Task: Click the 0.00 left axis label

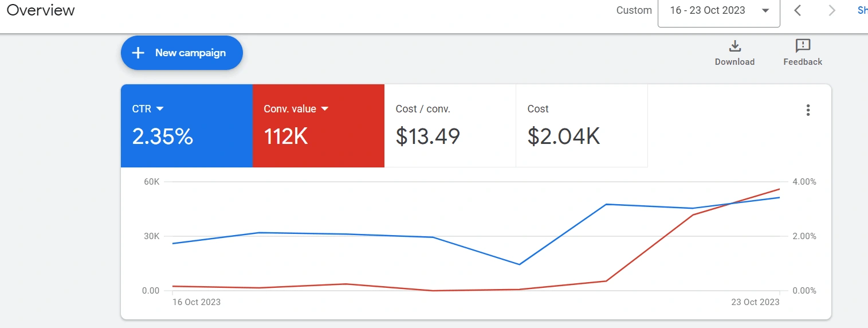Action: click(x=151, y=291)
